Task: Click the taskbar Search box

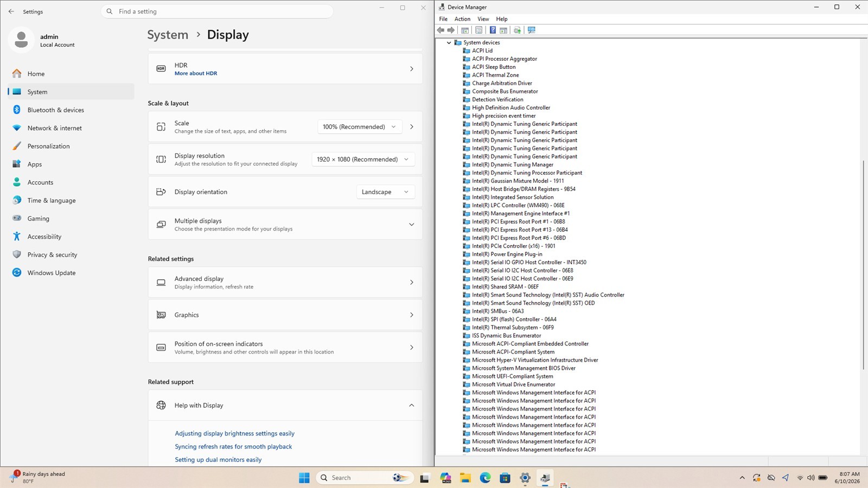Action: [365, 478]
